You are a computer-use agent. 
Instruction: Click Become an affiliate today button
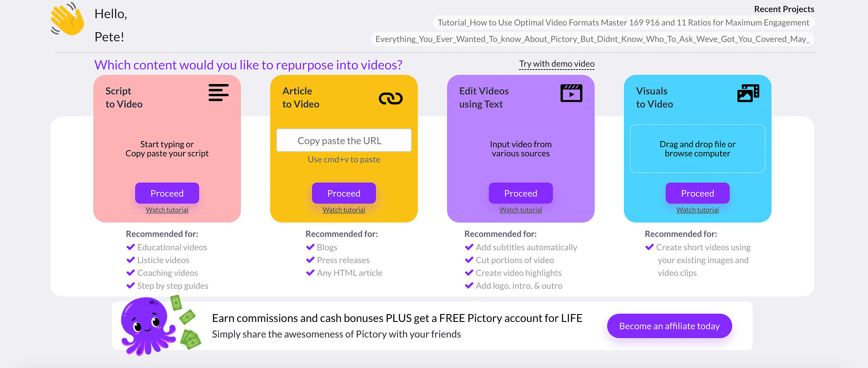pyautogui.click(x=669, y=326)
